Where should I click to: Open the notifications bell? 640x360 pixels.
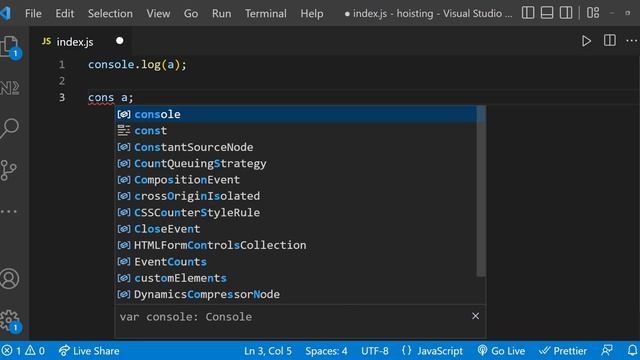[632, 350]
